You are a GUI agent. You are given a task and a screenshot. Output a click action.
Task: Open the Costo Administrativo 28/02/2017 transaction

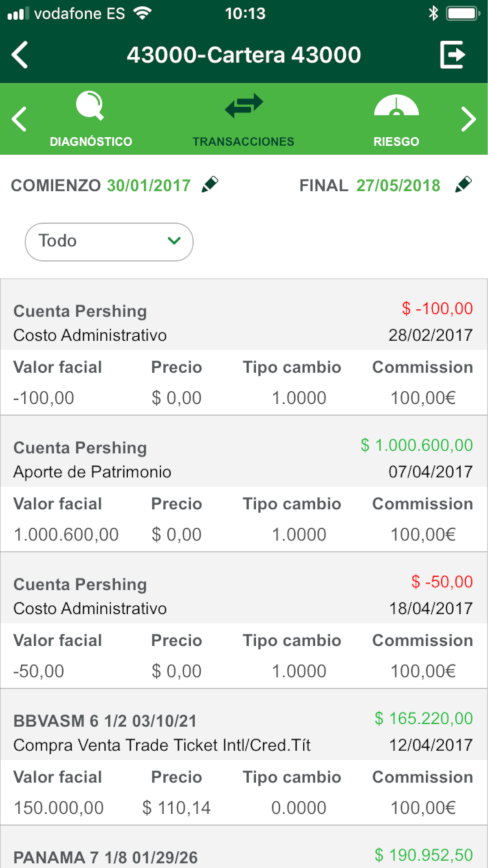pos(244,323)
